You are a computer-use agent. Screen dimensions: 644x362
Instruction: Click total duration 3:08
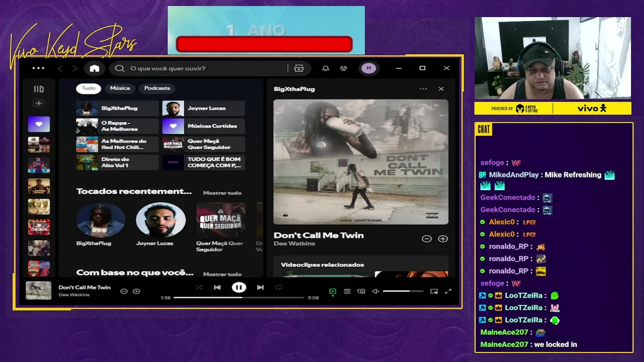pyautogui.click(x=313, y=298)
